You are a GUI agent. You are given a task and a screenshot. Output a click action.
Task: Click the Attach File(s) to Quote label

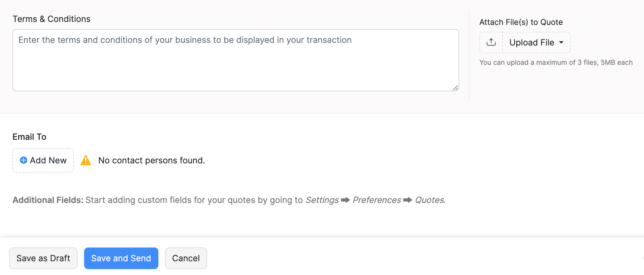pyautogui.click(x=521, y=22)
